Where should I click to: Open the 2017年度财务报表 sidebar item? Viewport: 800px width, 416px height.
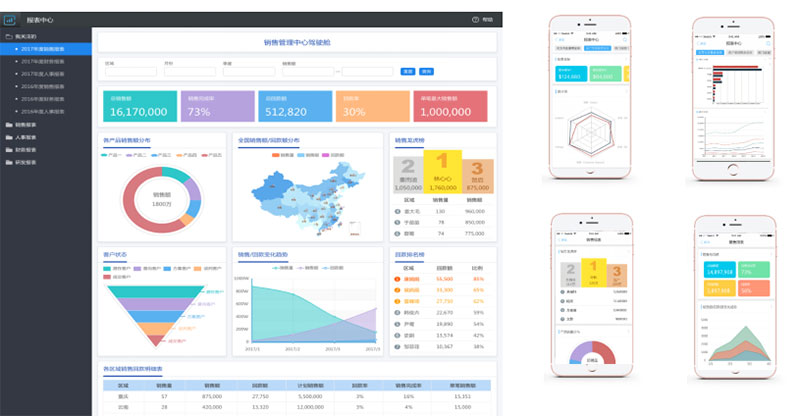click(x=43, y=61)
